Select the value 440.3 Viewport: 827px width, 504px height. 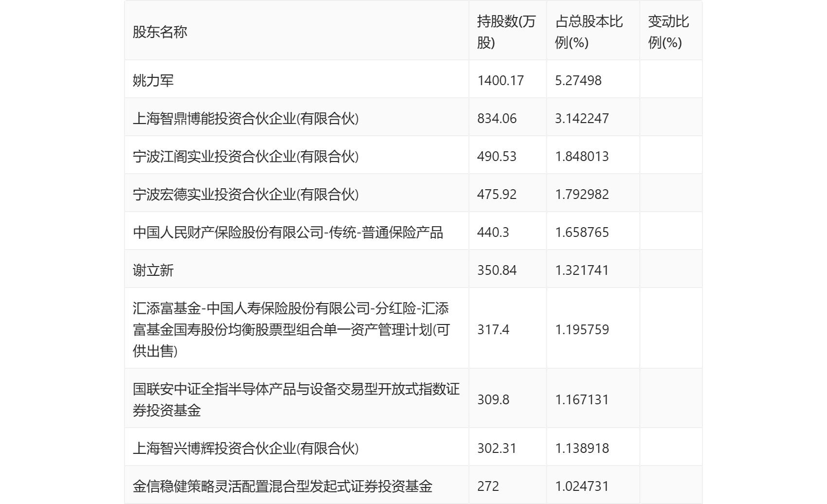[493, 232]
